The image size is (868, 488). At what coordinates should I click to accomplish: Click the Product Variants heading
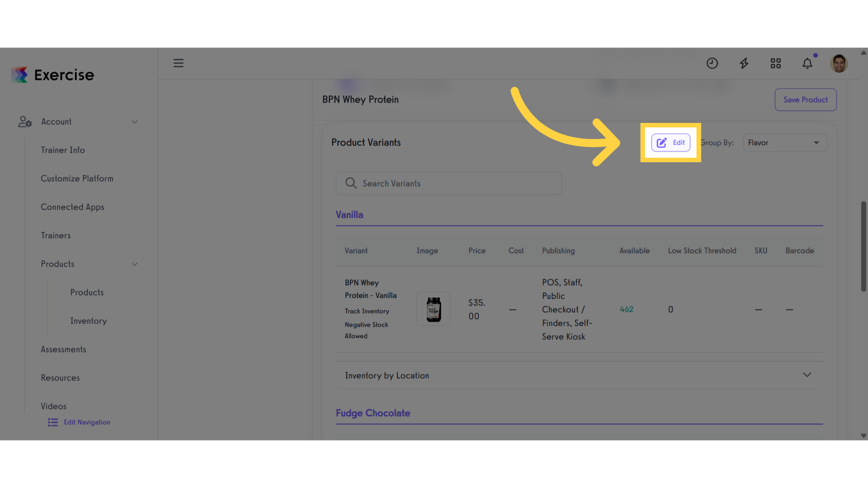[366, 142]
